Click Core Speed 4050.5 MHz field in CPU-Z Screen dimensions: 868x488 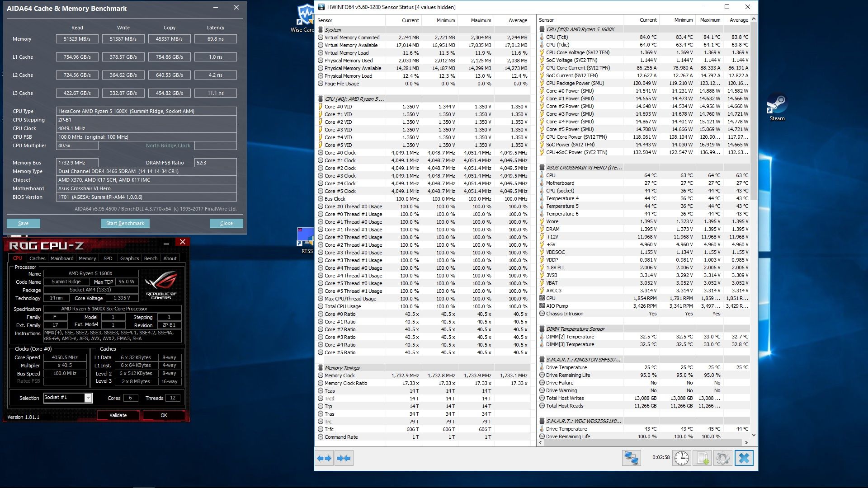[x=65, y=357]
